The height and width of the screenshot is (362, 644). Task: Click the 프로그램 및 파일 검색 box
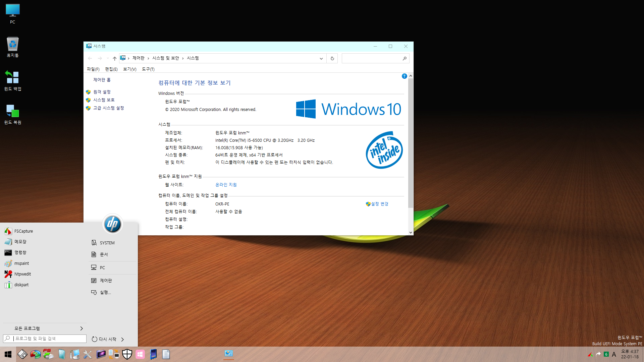45,339
